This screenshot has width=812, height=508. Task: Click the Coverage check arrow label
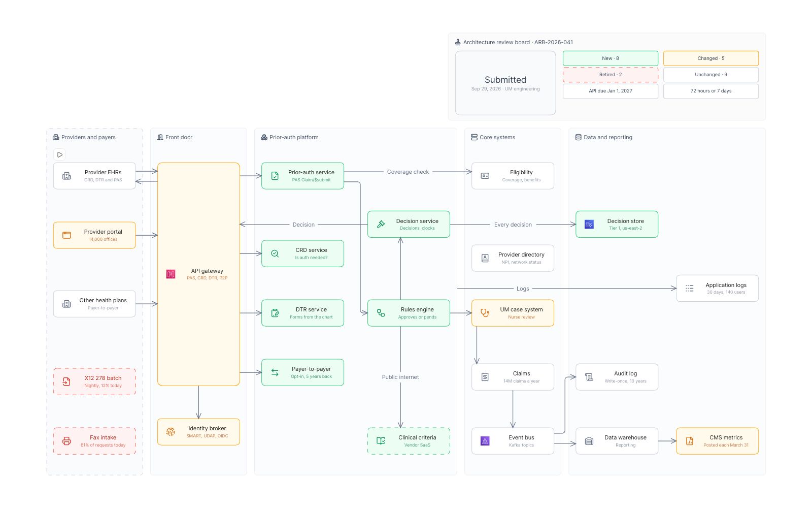pos(408,172)
